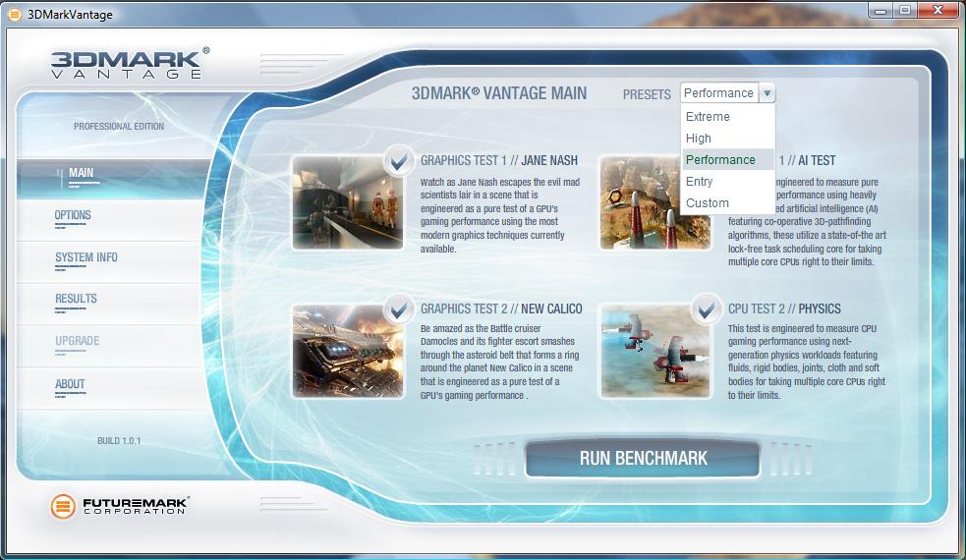Screen dimensions: 966x560
Task: Click the New Calico test thumbnail
Action: click(348, 351)
